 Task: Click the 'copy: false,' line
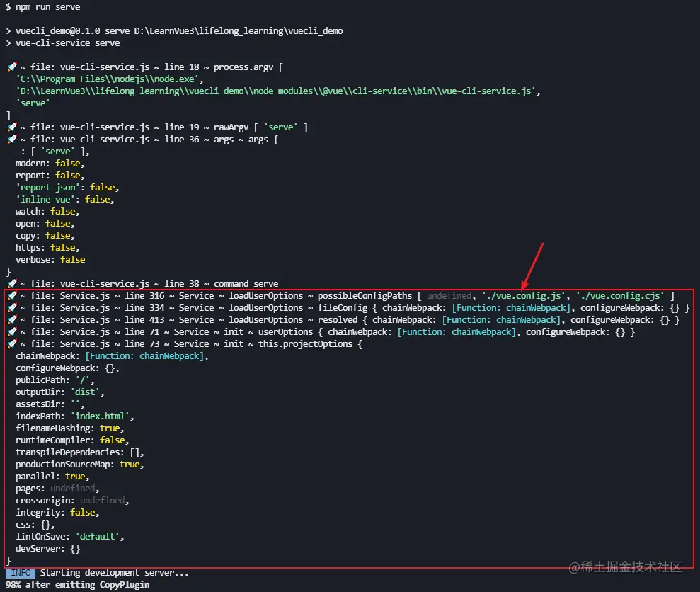[x=45, y=236]
